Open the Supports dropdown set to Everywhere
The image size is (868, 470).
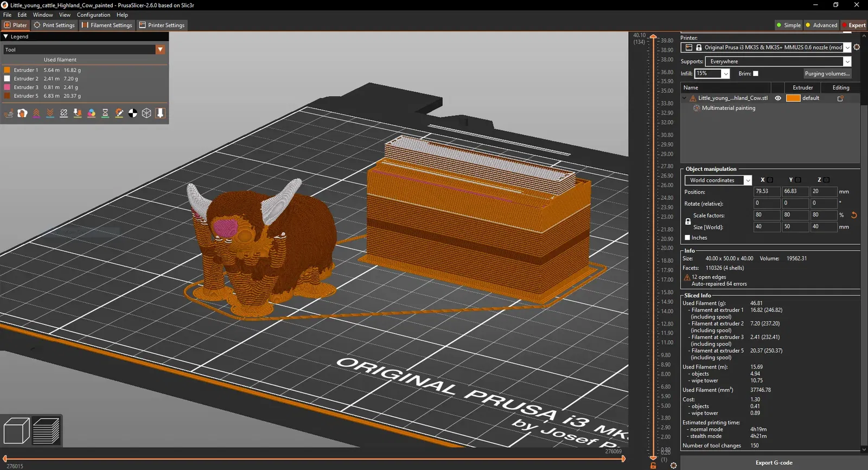(x=778, y=61)
